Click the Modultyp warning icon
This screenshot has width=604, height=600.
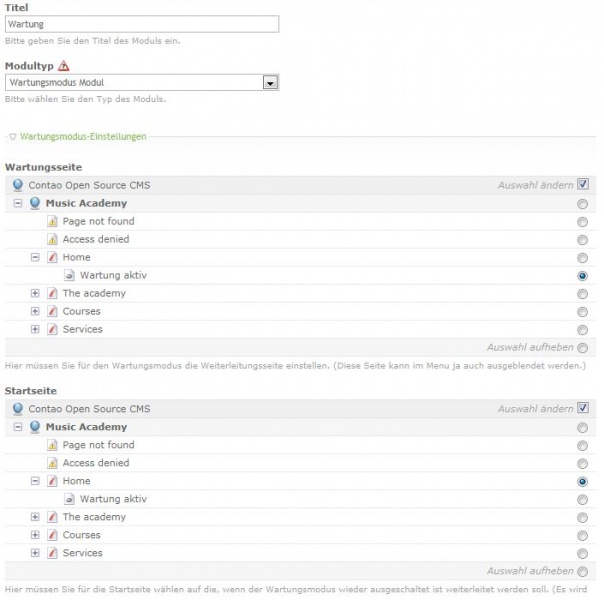(64, 65)
